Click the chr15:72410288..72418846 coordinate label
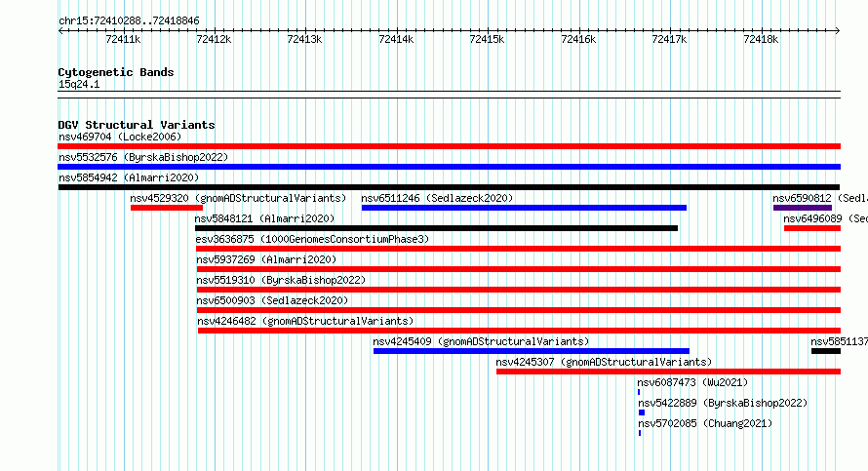Screen dimensions: 868x471 [129, 21]
